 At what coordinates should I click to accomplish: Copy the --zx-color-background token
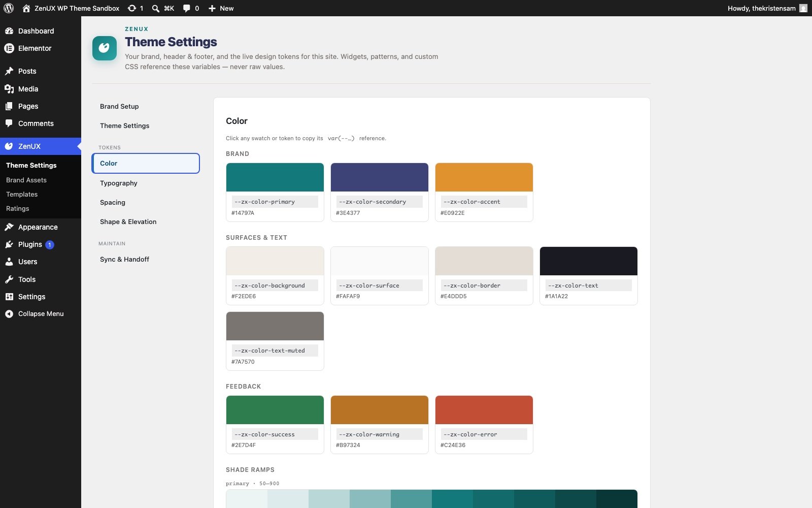(275, 285)
